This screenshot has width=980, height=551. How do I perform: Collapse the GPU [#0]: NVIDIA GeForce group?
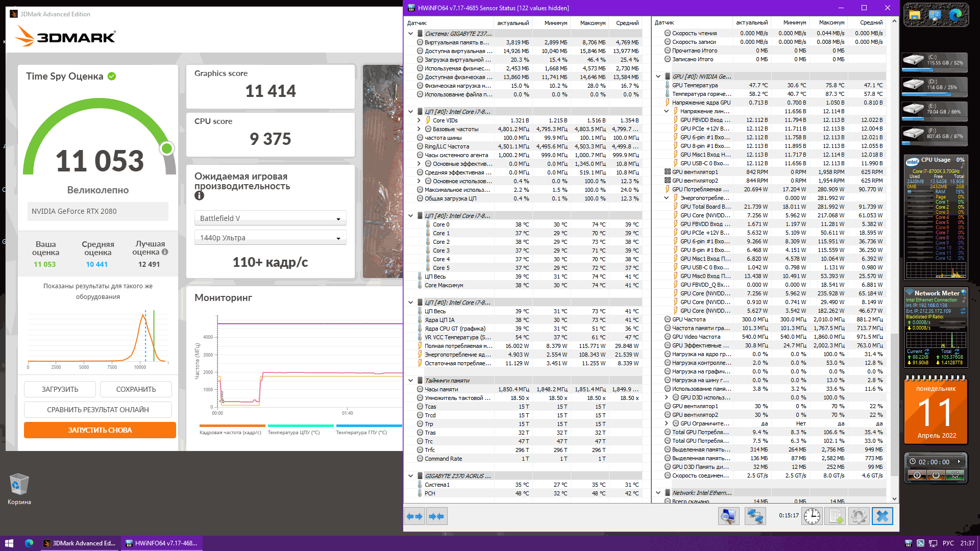click(x=658, y=77)
